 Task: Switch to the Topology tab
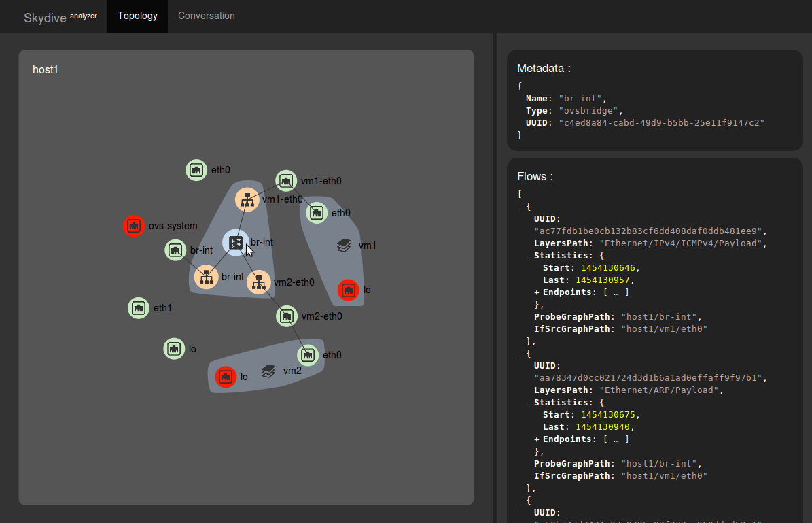pos(137,16)
